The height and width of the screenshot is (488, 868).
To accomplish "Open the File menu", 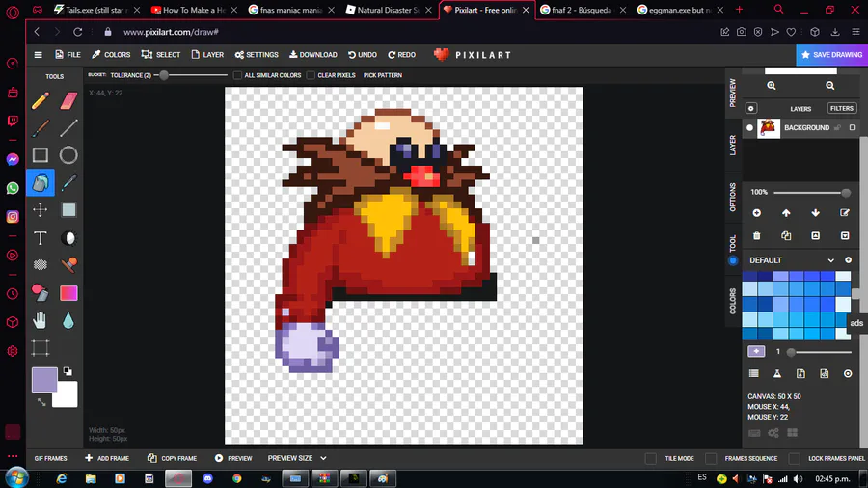I will click(68, 55).
